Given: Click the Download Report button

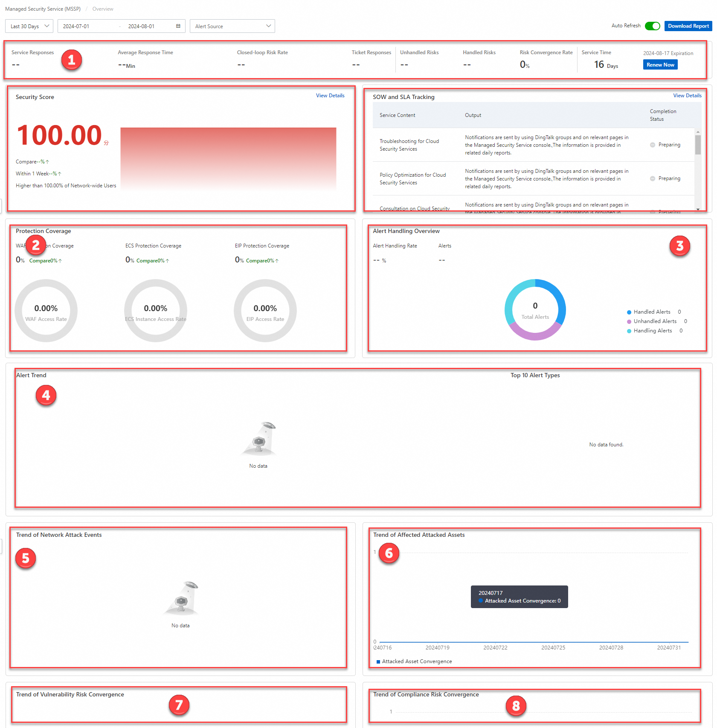Looking at the screenshot, I should point(688,26).
